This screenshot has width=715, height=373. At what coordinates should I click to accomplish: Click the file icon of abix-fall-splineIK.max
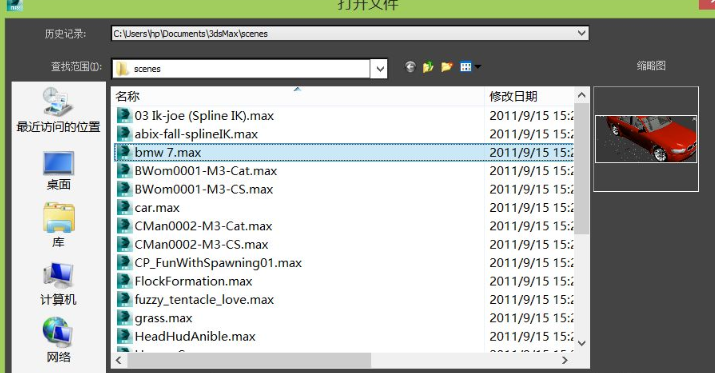124,134
